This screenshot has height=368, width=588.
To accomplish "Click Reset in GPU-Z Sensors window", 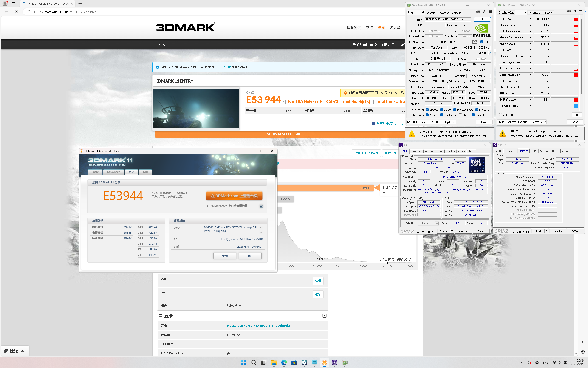I will 577,115.
